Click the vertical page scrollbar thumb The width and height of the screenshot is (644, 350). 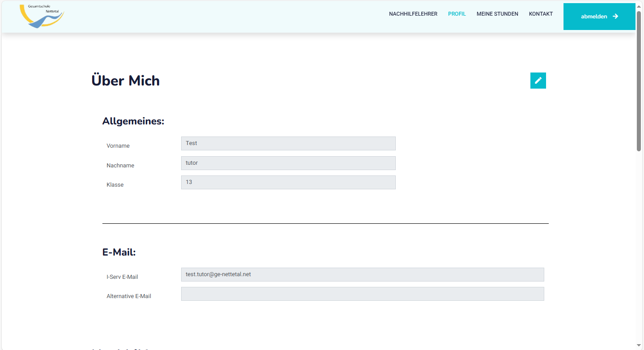pos(639,81)
